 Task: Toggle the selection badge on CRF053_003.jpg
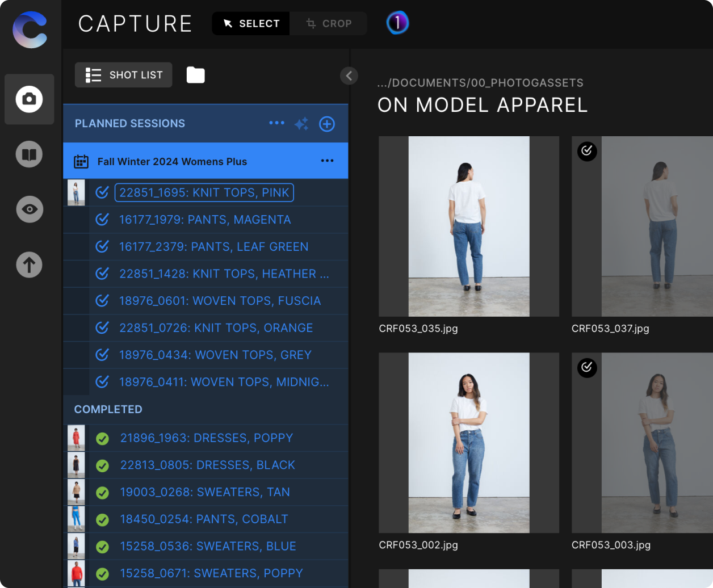[x=587, y=368]
